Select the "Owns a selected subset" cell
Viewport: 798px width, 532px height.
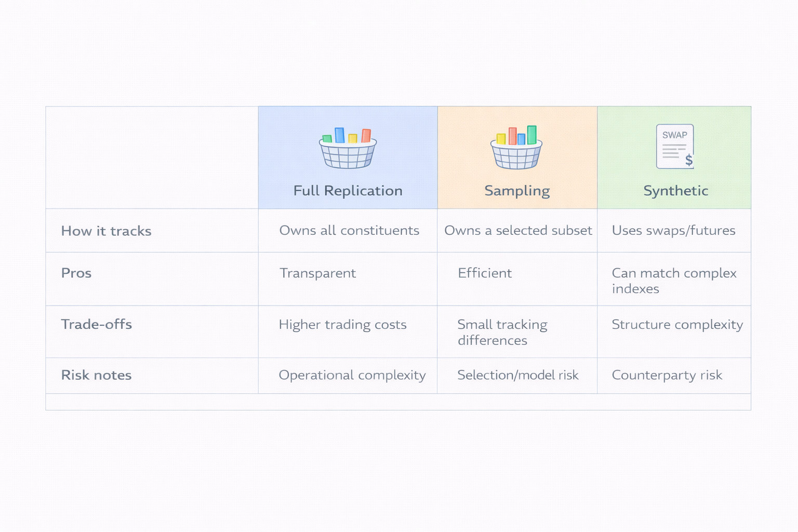click(518, 230)
